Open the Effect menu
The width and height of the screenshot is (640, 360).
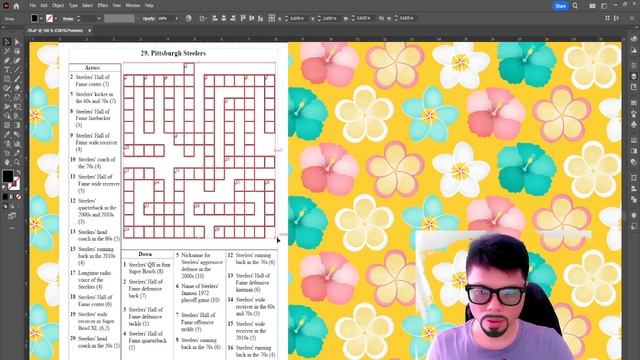pyautogui.click(x=102, y=6)
